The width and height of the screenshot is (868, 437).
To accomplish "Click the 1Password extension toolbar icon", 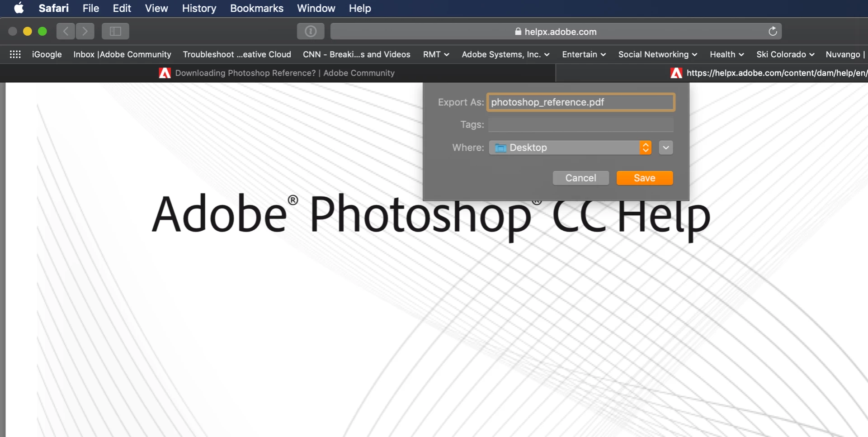I will tap(311, 31).
